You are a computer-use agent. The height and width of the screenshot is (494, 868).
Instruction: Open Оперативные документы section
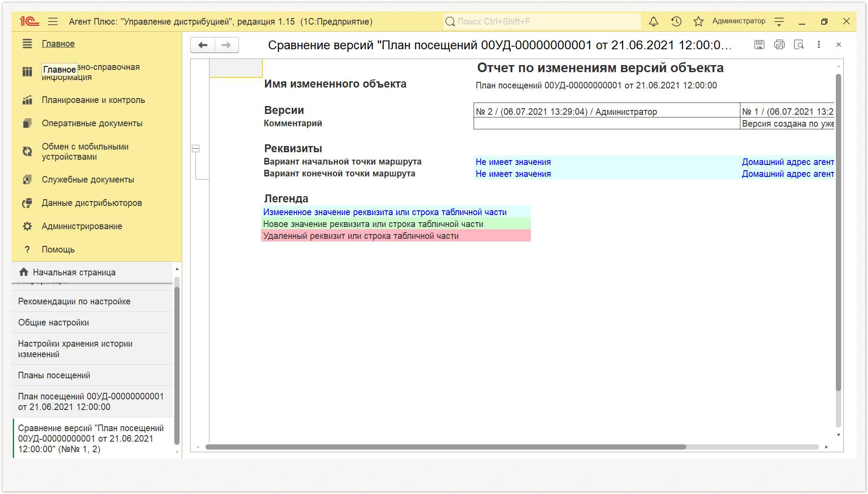pyautogui.click(x=92, y=123)
